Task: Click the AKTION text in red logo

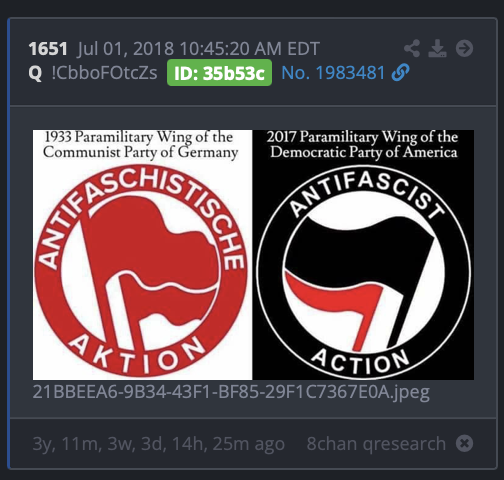Action: (139, 354)
